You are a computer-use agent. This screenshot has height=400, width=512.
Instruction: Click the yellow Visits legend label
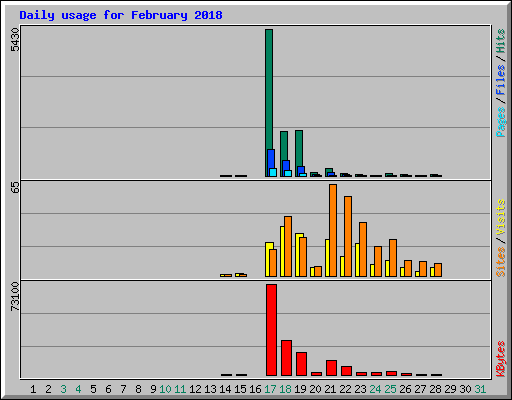(x=500, y=217)
